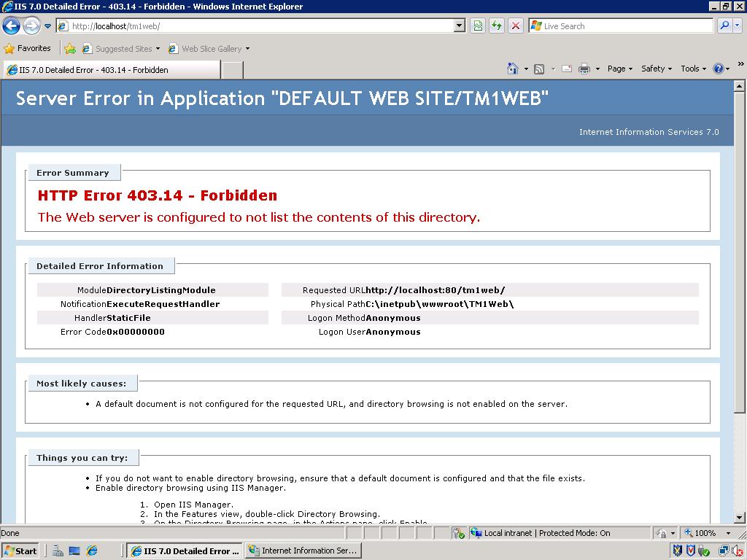Select the IIS 7.0 Detailed Error tab

(112, 70)
